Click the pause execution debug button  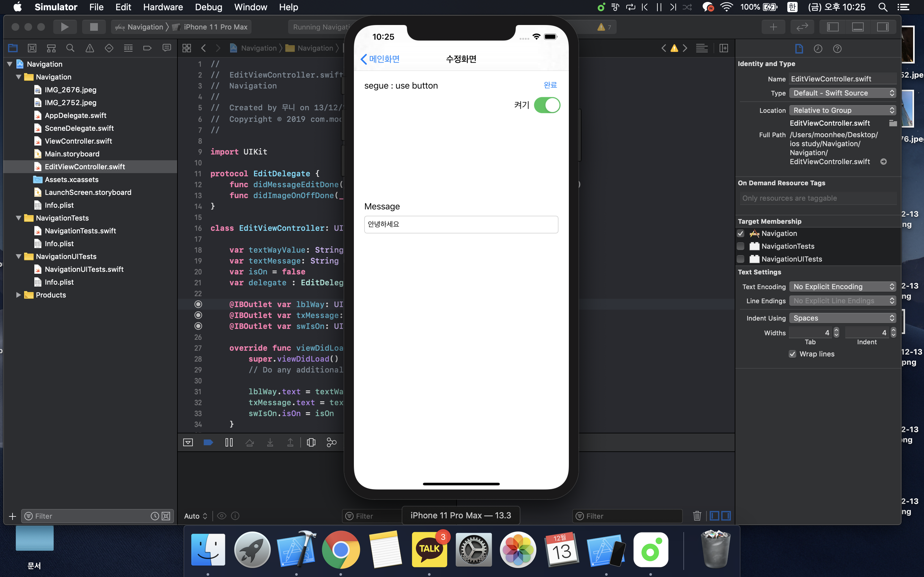[x=229, y=442]
